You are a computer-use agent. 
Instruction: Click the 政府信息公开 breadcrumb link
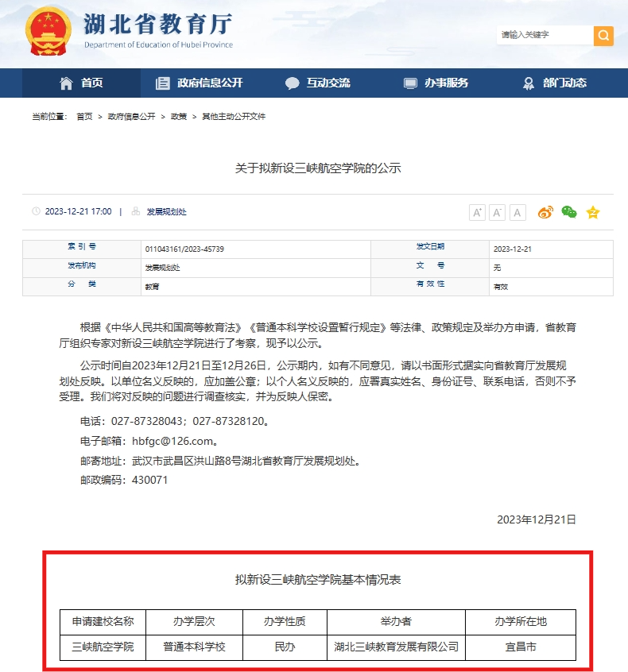click(x=131, y=117)
